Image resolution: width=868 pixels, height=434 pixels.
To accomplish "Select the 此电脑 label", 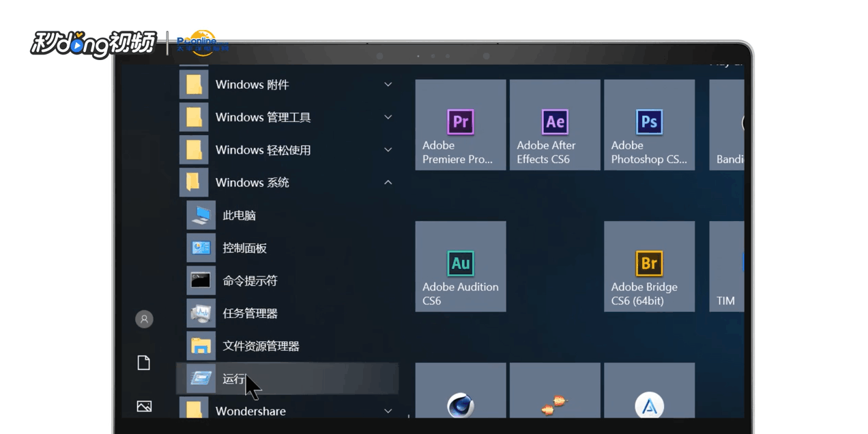I will coord(239,215).
